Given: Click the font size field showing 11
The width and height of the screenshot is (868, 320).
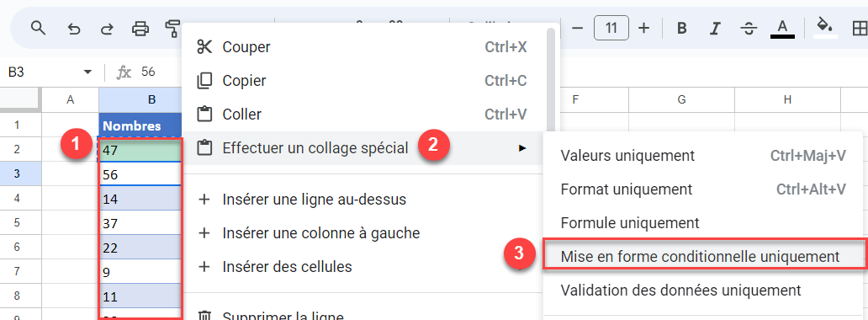Looking at the screenshot, I should [611, 28].
